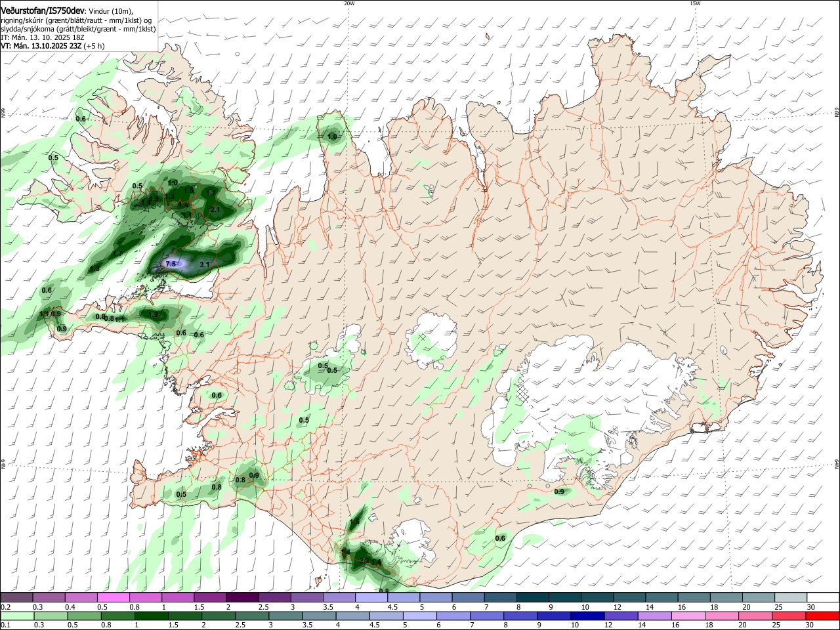
Task: Pick the bright red swatch right of 30, lower legend
Action: click(822, 616)
